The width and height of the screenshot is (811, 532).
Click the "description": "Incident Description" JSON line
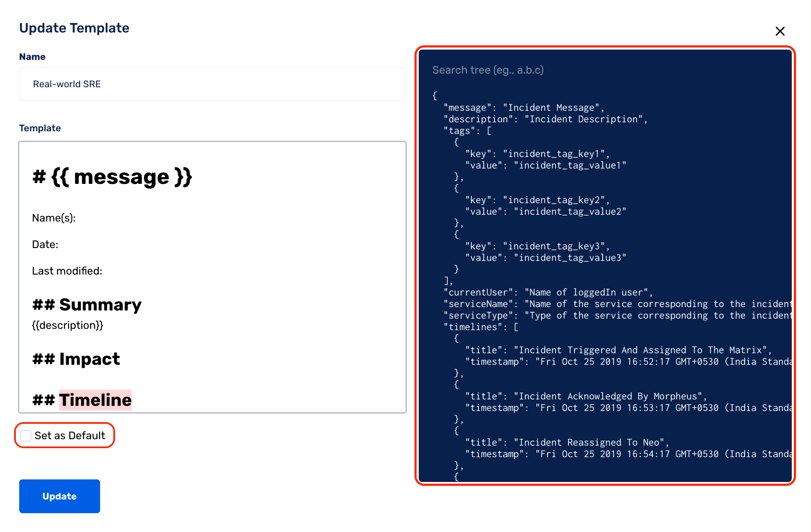(545, 119)
